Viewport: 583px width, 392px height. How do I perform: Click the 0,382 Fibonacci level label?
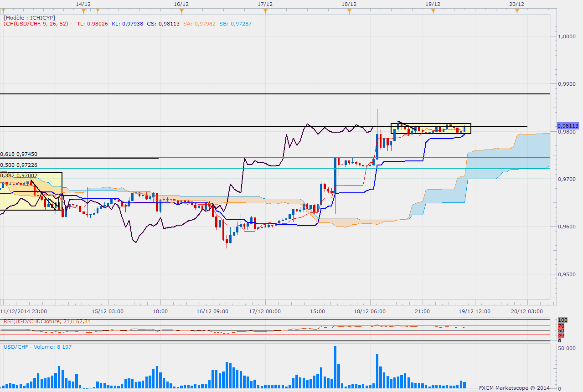click(x=19, y=175)
